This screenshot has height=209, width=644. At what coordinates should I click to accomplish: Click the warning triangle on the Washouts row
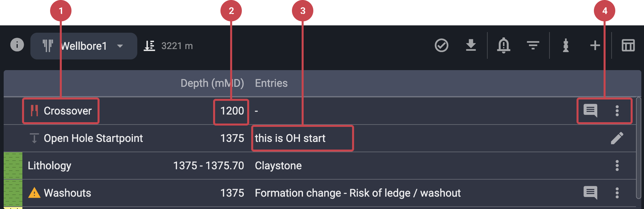pos(35,193)
